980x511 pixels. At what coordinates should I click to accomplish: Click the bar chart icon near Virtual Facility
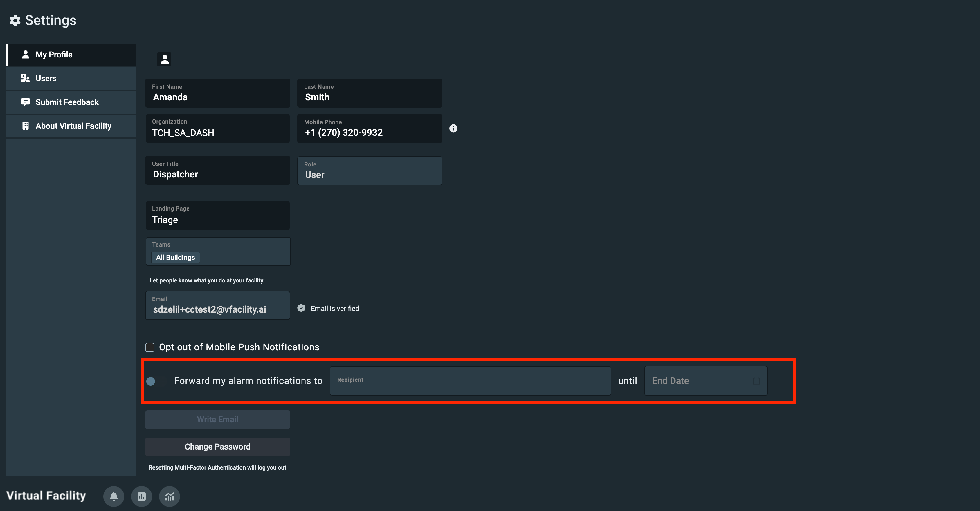coord(141,496)
